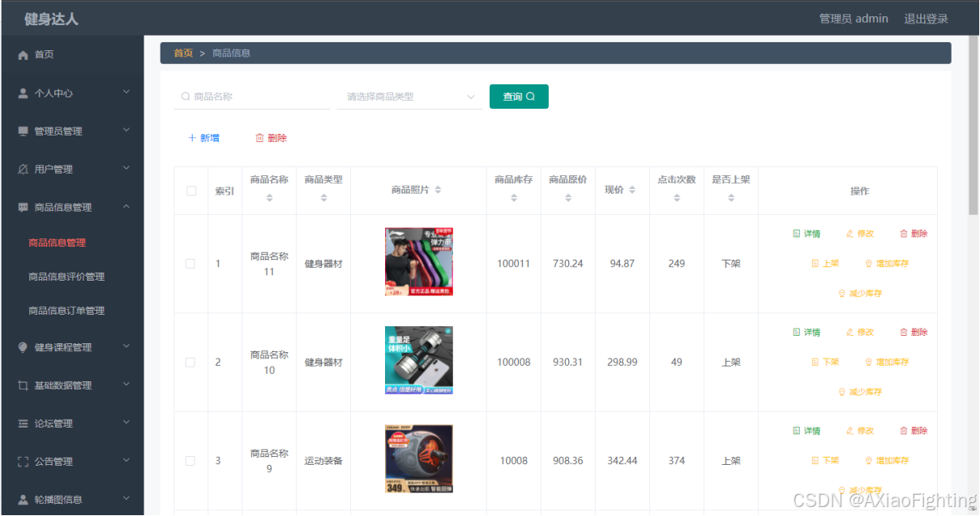Click the monitor icon beside 管理员管理
The height and width of the screenshot is (516, 980).
pyautogui.click(x=24, y=131)
